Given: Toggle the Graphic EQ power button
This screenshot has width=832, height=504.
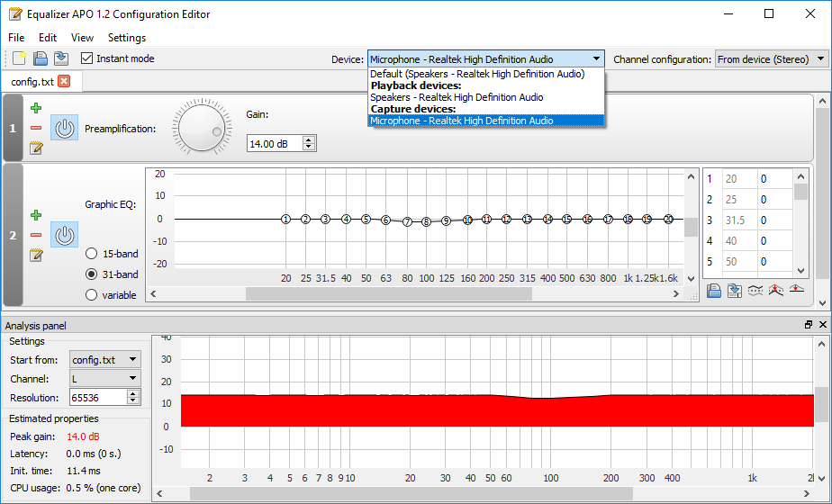Looking at the screenshot, I should tap(64, 235).
